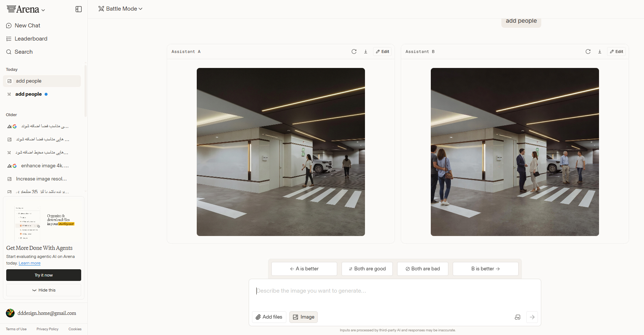Open Assistant B's generated image thumbnail
This screenshot has width=644, height=335.
(x=515, y=152)
